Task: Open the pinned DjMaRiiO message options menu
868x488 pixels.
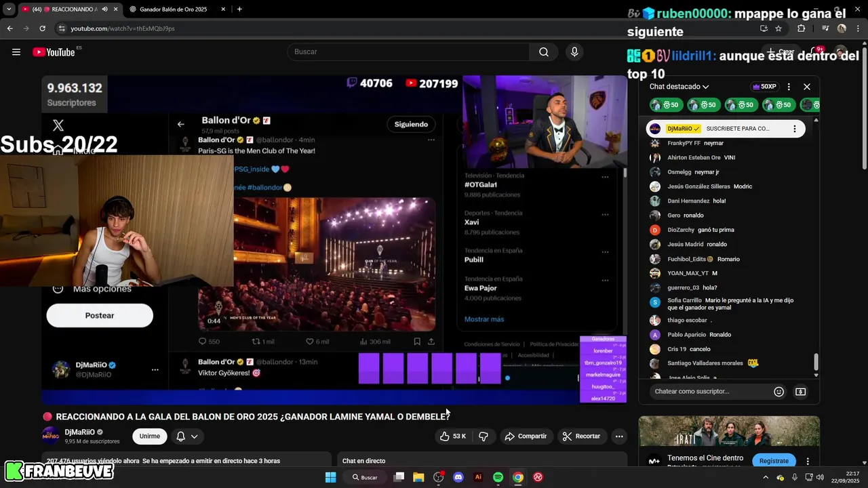Action: [795, 129]
